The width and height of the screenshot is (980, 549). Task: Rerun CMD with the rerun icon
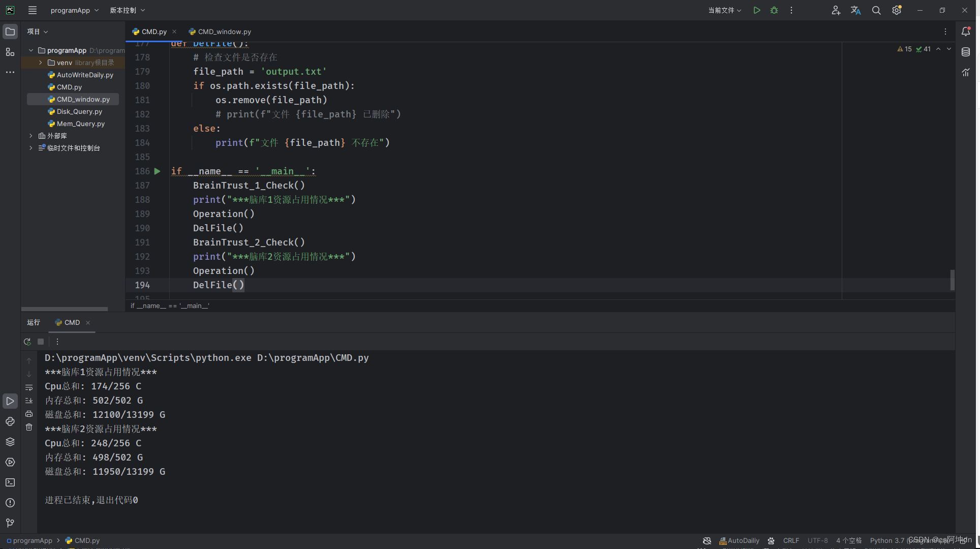click(x=27, y=342)
